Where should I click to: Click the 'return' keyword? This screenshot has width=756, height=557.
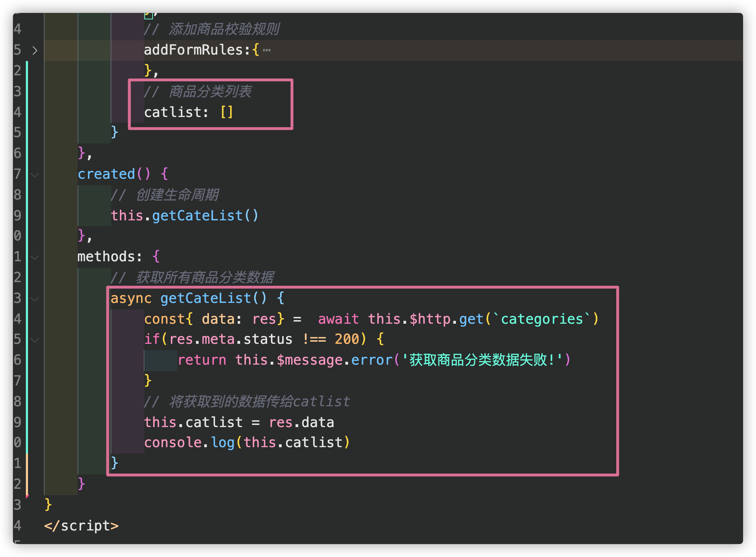click(x=202, y=360)
